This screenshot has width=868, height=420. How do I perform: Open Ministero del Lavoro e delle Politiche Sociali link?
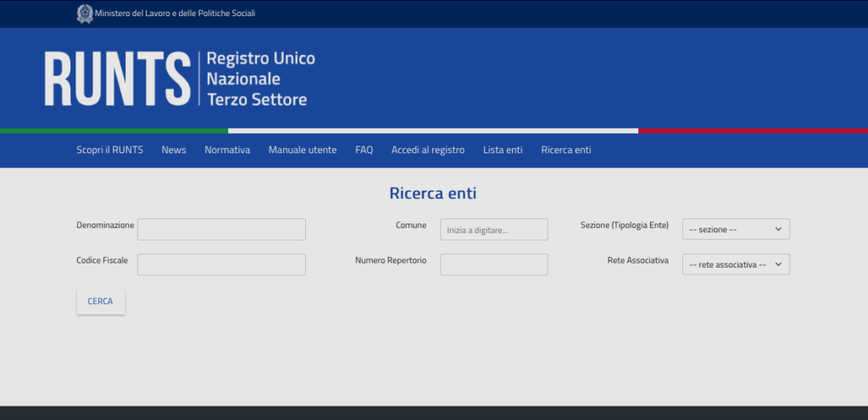175,14
